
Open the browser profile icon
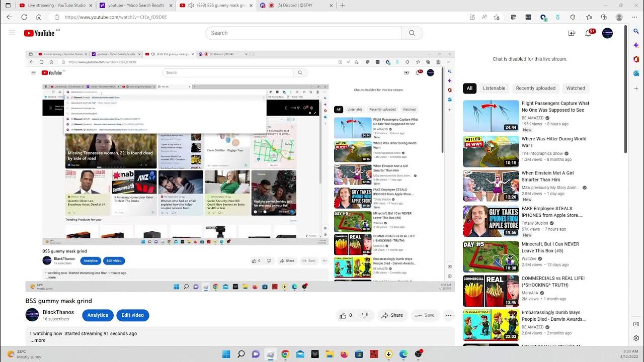(x=619, y=17)
